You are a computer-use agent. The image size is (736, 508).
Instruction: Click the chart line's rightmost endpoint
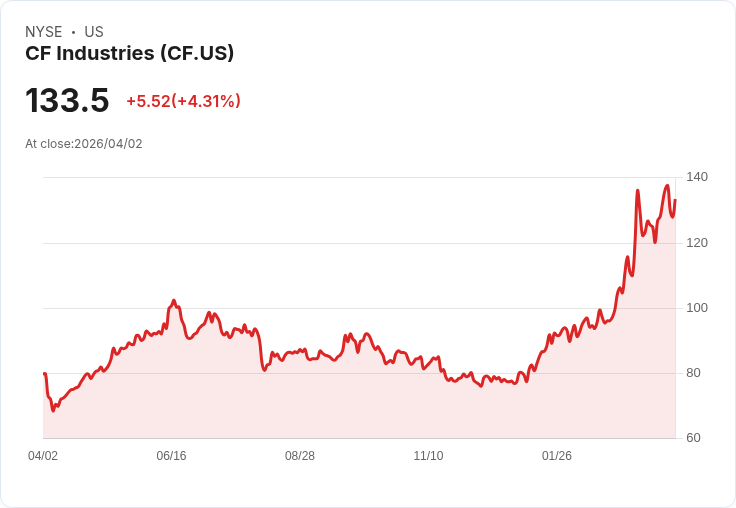[x=675, y=200]
